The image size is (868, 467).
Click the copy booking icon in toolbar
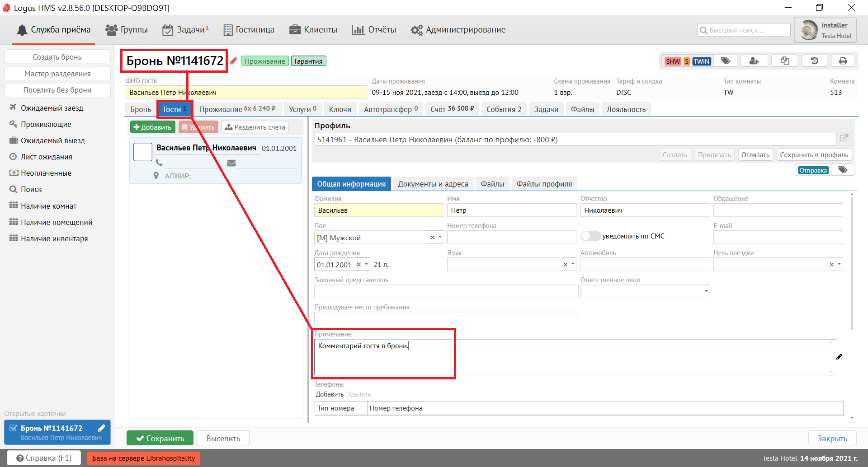(785, 61)
